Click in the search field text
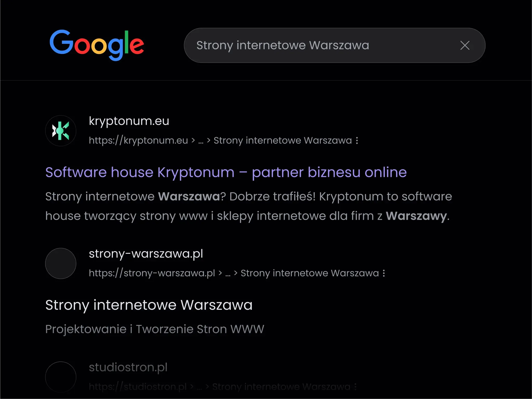The image size is (532, 399). 282,45
